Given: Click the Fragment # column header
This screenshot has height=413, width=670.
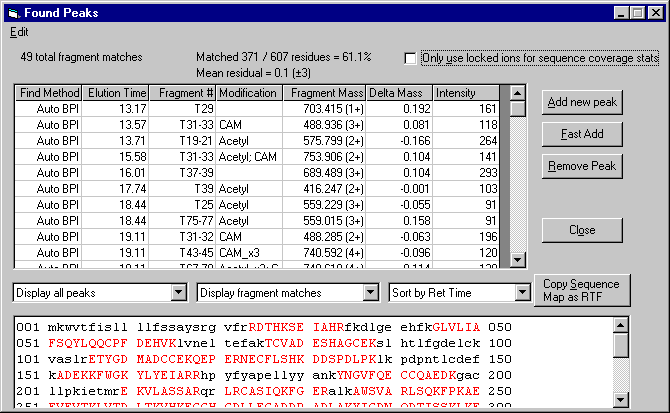Looking at the screenshot, I should point(183,93).
